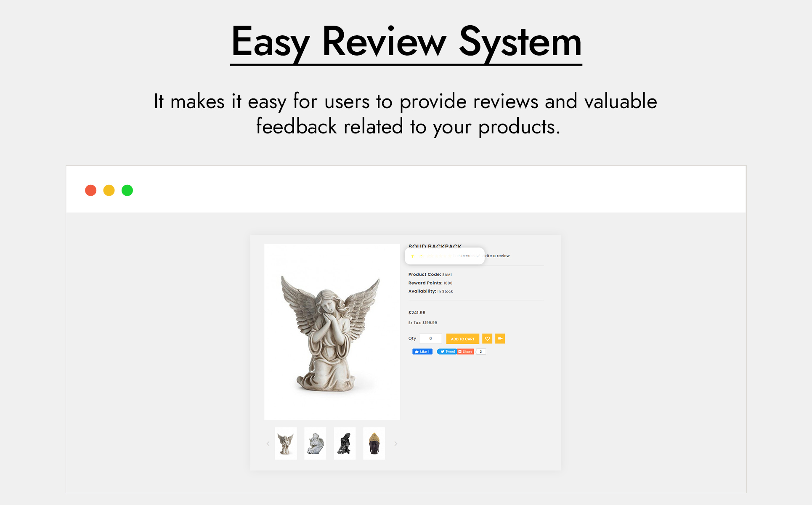Screen dimensions: 812x505
Task: Select the sleeping cherub statue thumbnail
Action: 315,444
